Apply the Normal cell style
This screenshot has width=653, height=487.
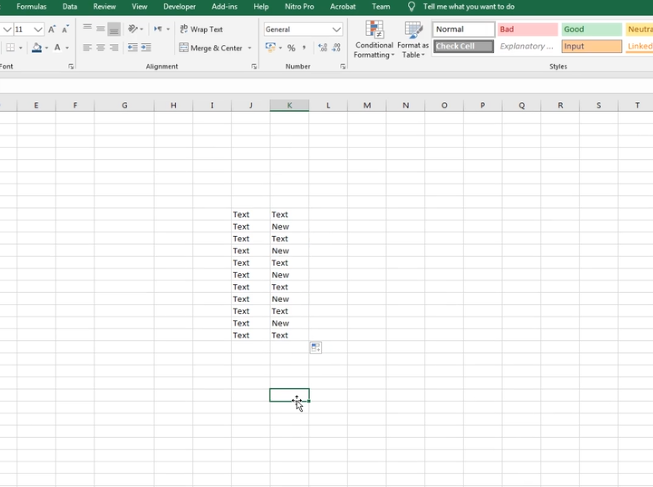click(x=464, y=29)
